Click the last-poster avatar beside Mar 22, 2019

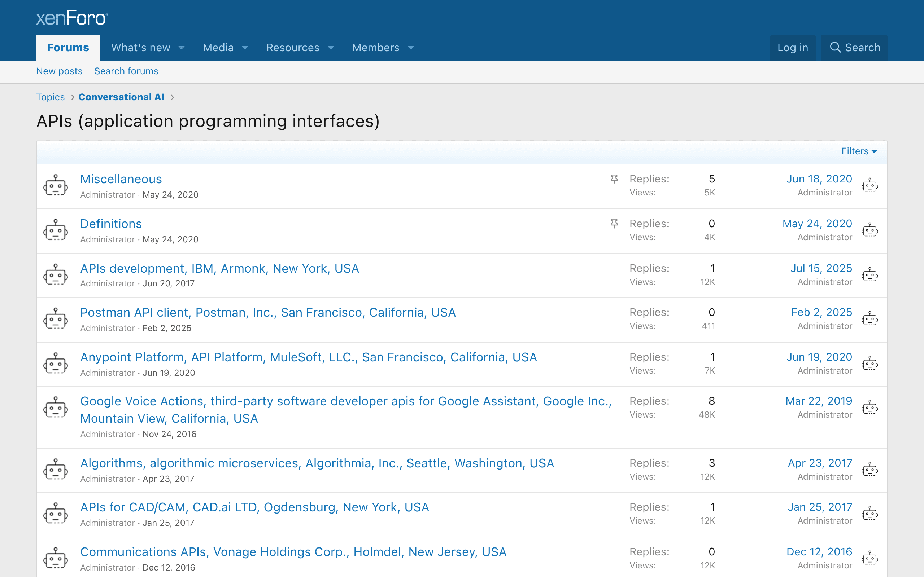870,408
